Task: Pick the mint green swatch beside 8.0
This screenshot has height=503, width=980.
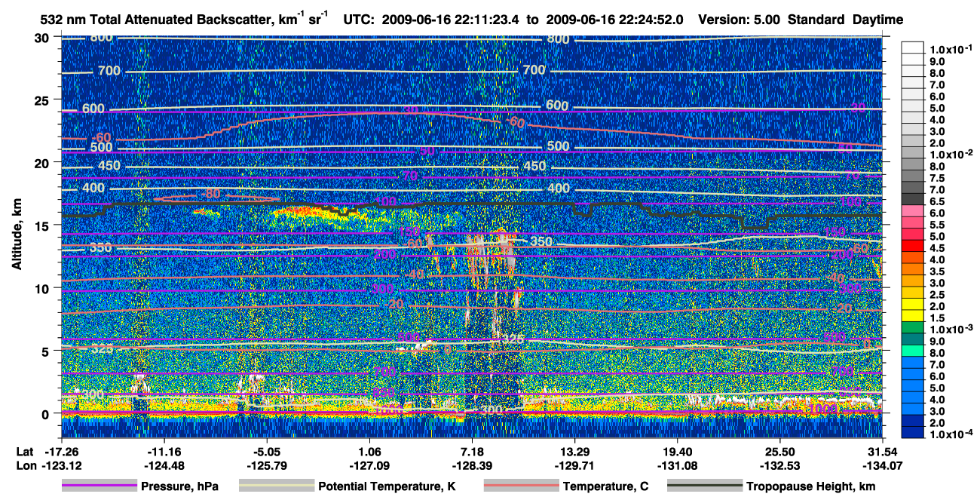Action: coord(913,352)
